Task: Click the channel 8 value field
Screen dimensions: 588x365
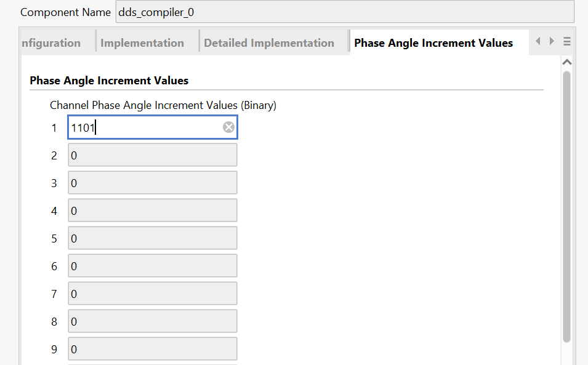Action: pos(152,322)
